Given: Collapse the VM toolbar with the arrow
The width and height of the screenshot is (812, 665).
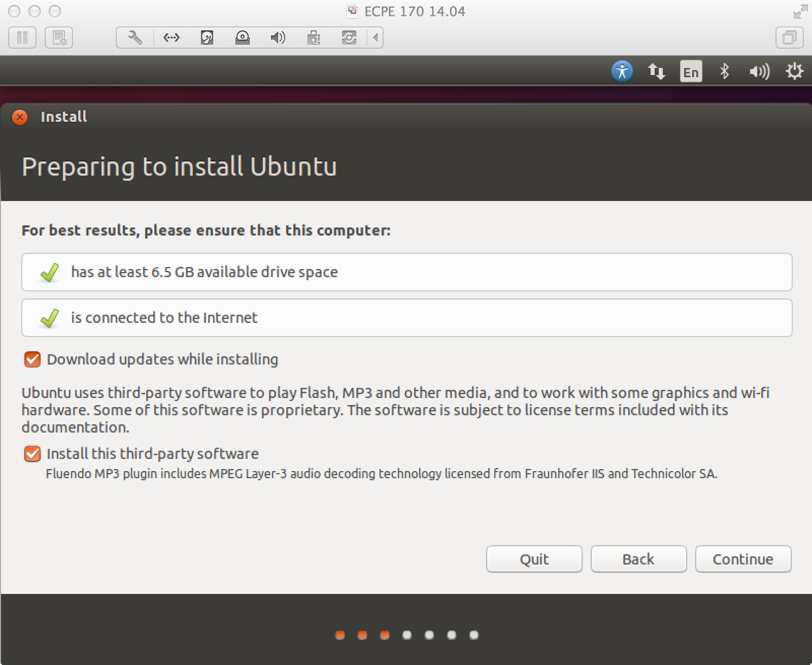Looking at the screenshot, I should [375, 37].
